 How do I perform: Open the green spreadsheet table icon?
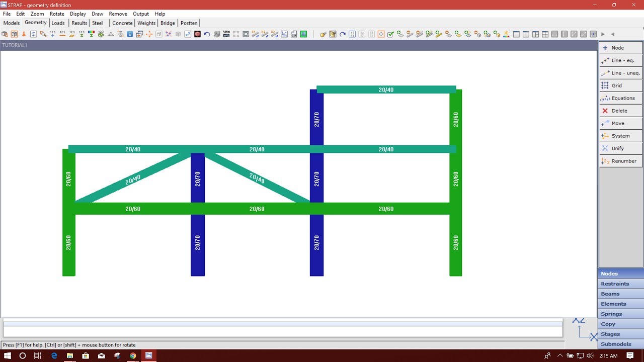[303, 34]
